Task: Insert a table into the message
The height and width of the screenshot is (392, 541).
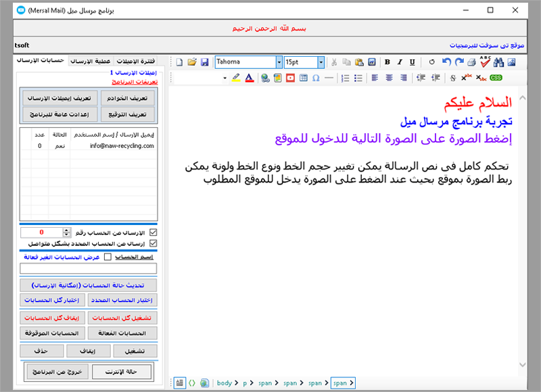Action: tap(303, 78)
